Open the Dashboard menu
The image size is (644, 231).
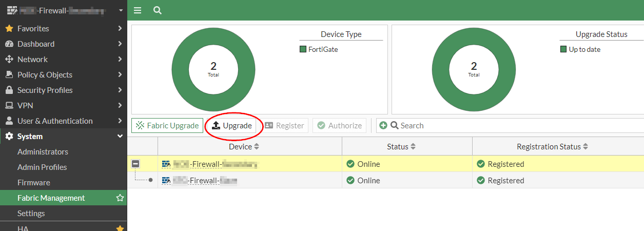[x=64, y=44]
